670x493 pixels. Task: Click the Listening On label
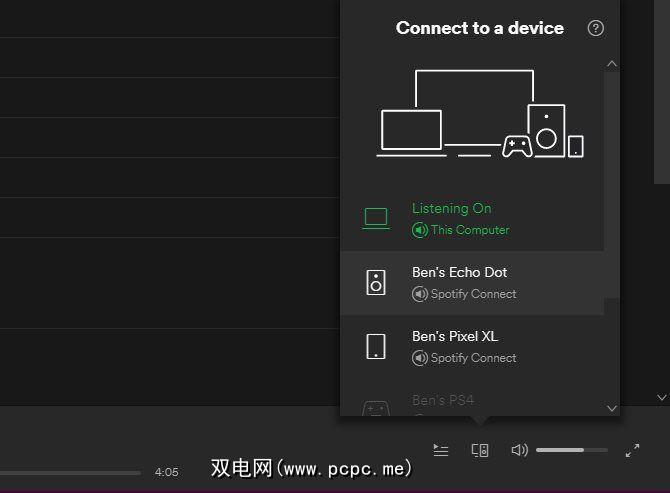(452, 208)
